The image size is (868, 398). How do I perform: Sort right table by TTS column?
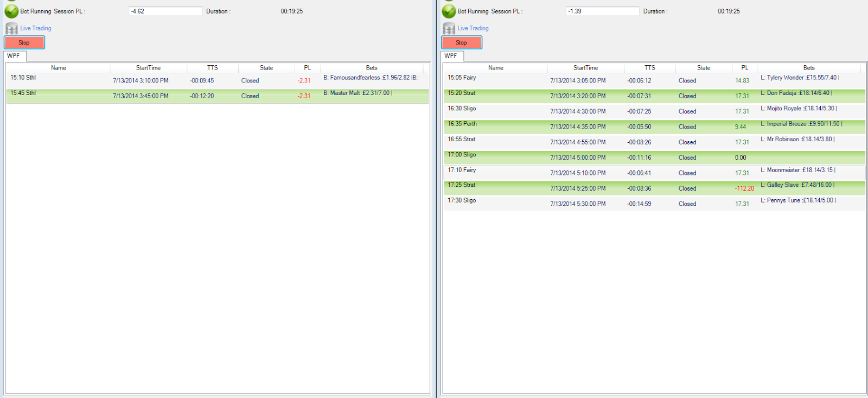click(x=650, y=68)
